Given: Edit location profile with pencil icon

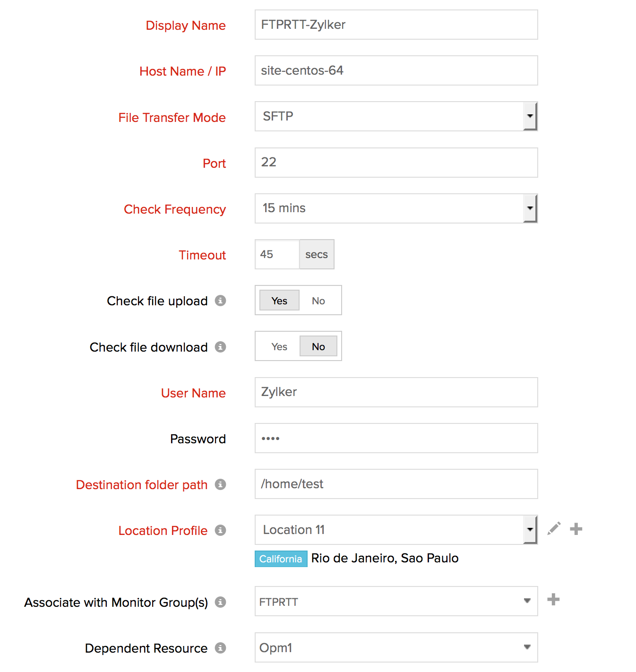Looking at the screenshot, I should [554, 529].
